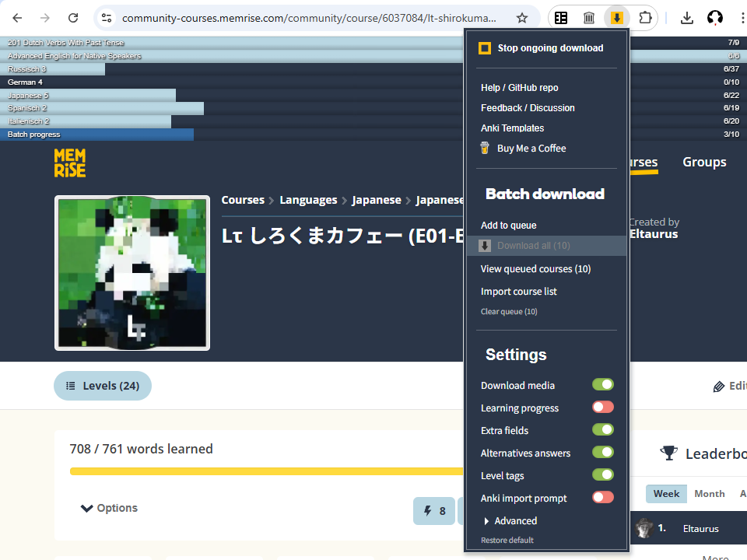Viewport: 747px width, 560px height.
Task: Turn on the Anki import prompt toggle
Action: pyautogui.click(x=602, y=498)
